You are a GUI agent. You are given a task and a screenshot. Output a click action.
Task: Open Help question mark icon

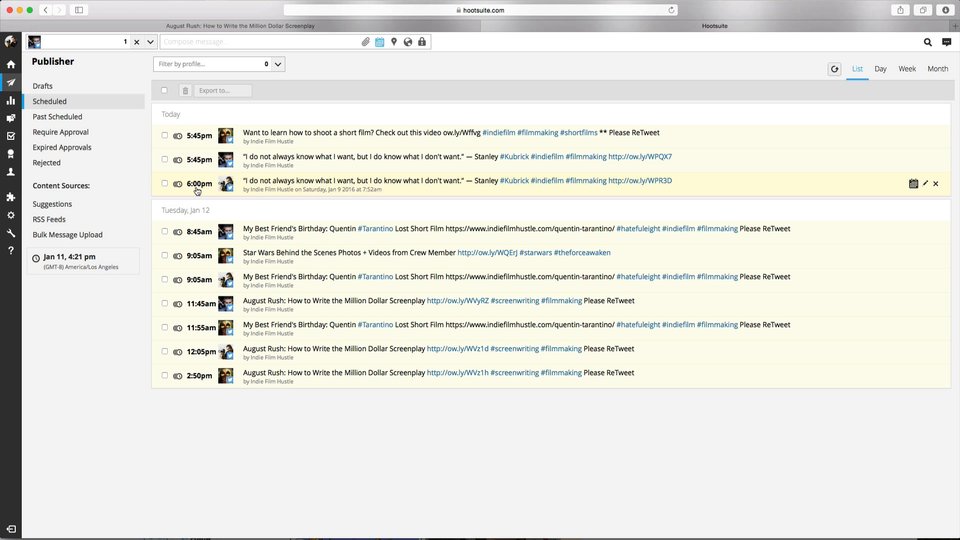[x=10, y=250]
